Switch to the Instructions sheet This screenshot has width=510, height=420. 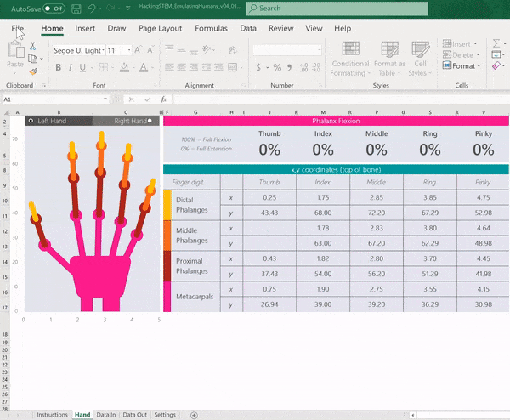[x=52, y=415]
